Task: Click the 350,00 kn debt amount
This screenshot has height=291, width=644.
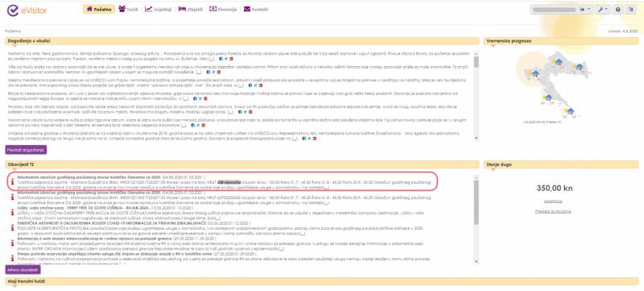Action: click(555, 189)
